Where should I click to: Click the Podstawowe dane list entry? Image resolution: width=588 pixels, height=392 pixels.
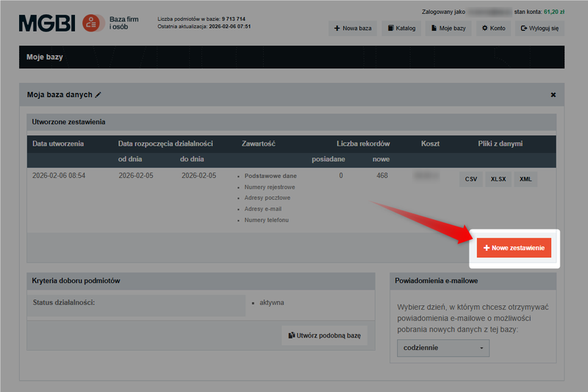tap(270, 177)
